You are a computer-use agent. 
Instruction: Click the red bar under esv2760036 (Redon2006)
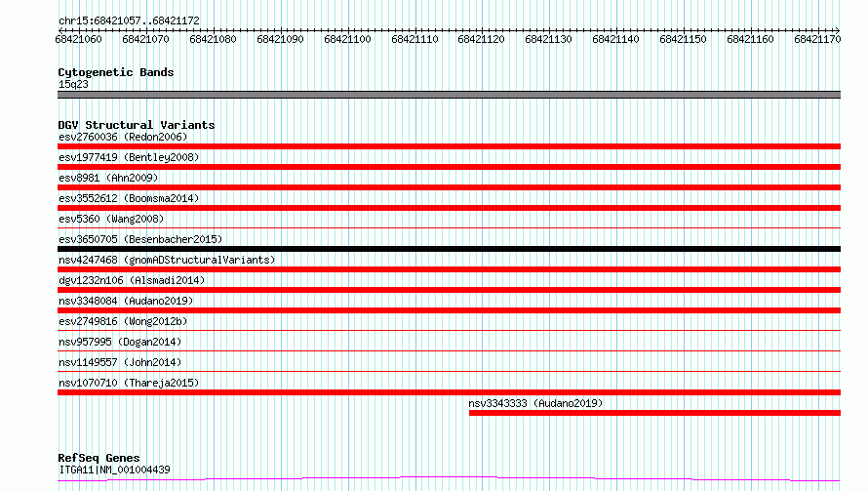tap(449, 146)
